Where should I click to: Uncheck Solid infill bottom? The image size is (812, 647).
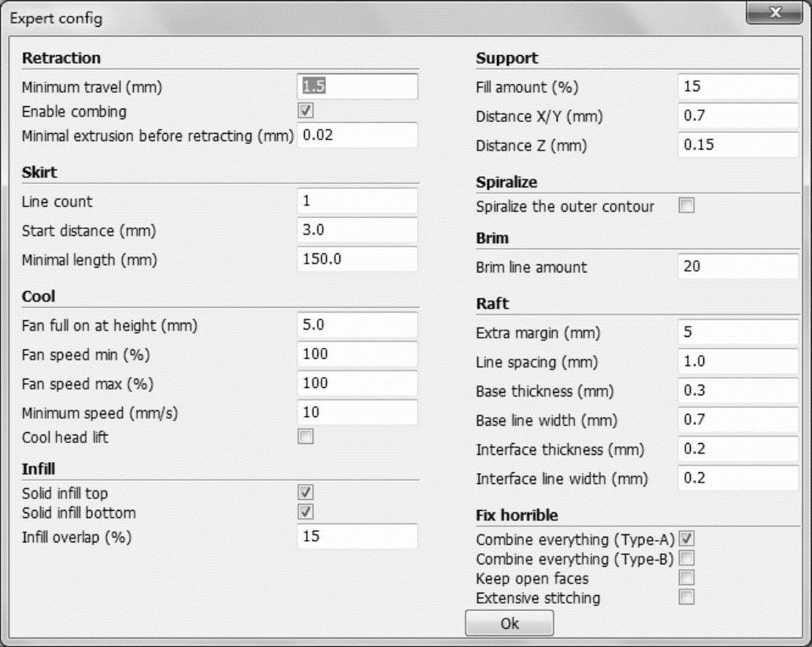click(x=306, y=512)
